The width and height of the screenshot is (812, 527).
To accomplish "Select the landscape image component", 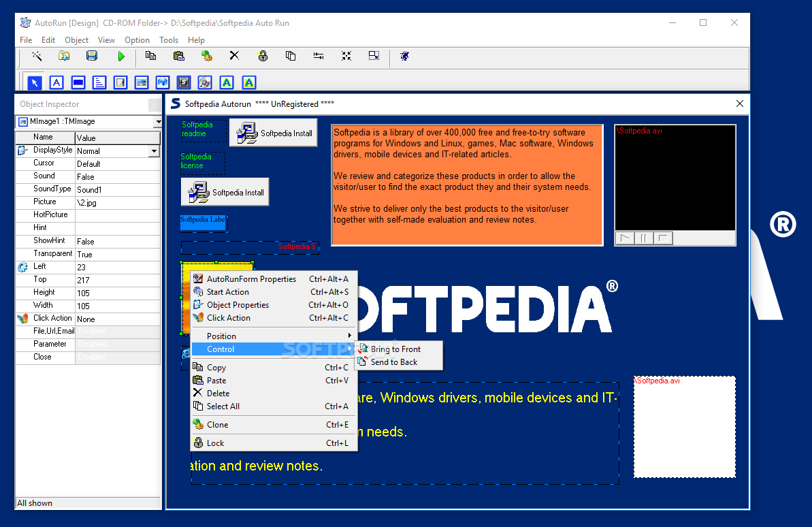I will tap(142, 82).
